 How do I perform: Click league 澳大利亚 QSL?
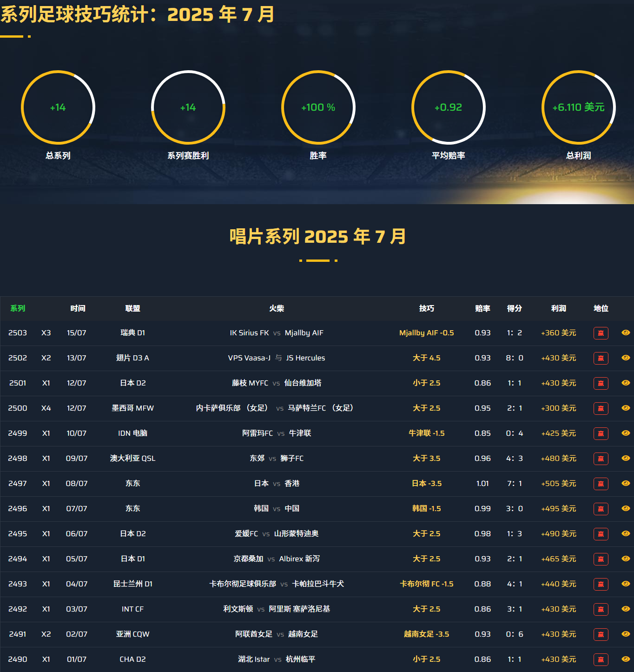click(132, 459)
